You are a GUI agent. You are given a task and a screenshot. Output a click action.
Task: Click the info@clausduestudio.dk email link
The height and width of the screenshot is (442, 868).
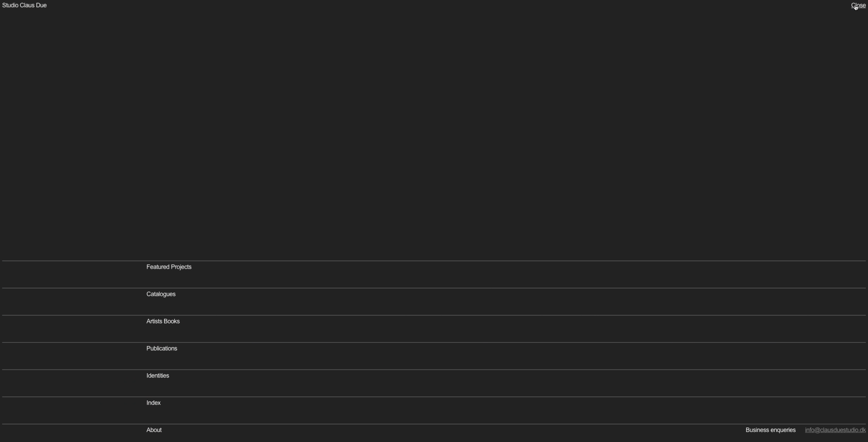tap(835, 430)
